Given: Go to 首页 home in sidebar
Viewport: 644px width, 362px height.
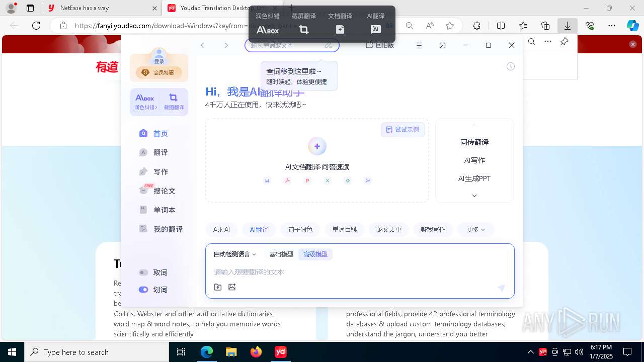Looking at the screenshot, I should [154, 133].
